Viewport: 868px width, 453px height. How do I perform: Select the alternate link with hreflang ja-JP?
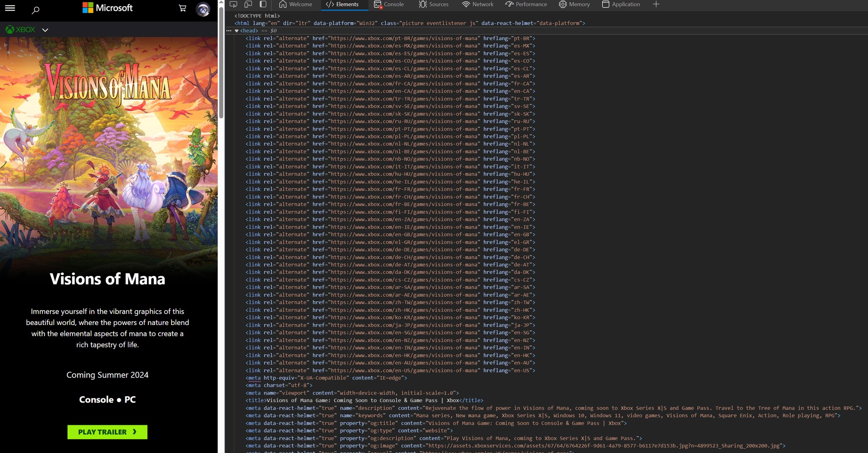point(390,325)
